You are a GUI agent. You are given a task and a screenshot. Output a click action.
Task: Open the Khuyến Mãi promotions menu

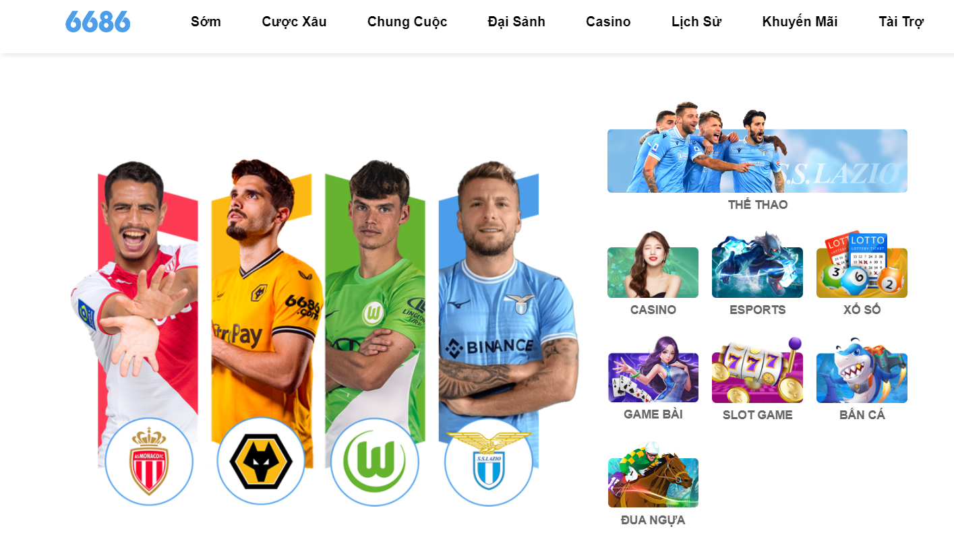point(800,22)
